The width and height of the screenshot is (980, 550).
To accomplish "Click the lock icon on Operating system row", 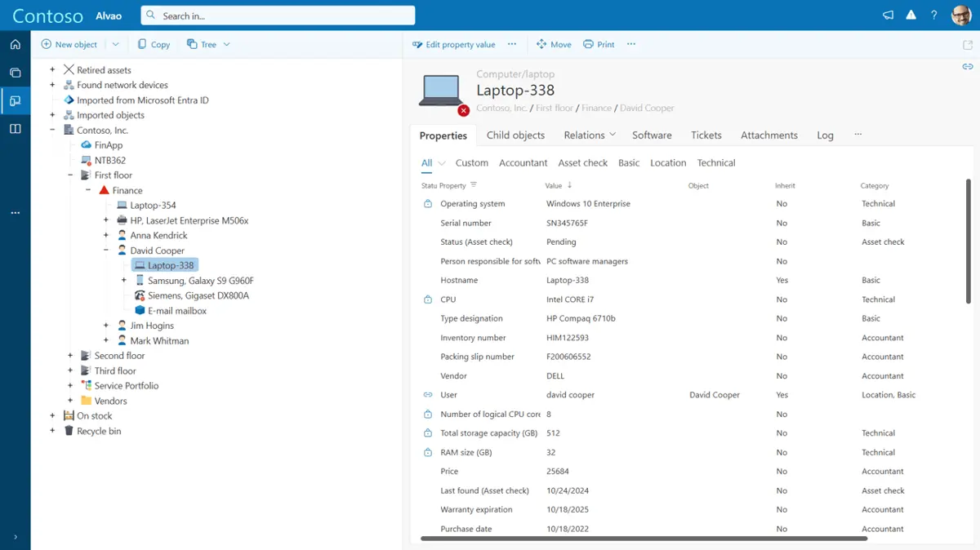I will click(428, 204).
